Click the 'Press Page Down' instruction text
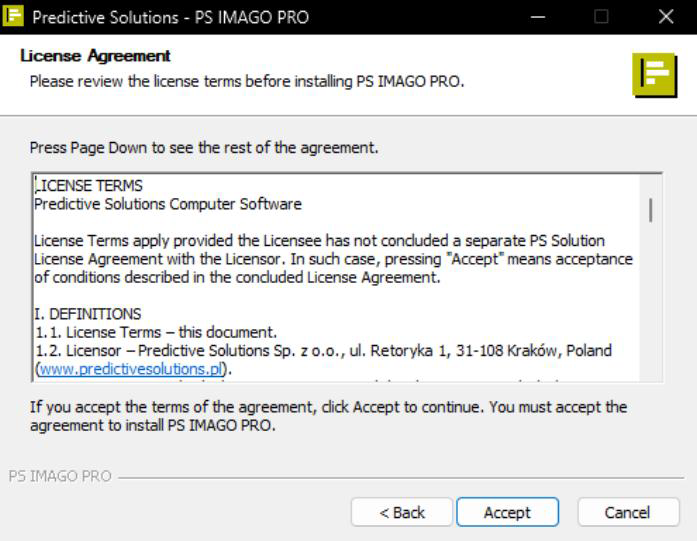Screen dimensions: 697x541 pyautogui.click(x=204, y=148)
